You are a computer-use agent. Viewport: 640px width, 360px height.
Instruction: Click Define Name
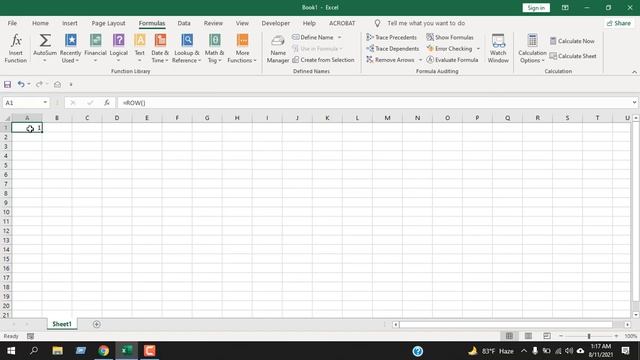[x=313, y=37]
